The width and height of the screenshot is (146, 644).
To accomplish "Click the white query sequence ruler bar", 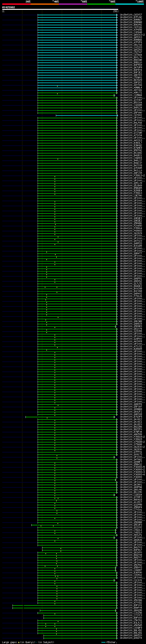I will point(60,9).
